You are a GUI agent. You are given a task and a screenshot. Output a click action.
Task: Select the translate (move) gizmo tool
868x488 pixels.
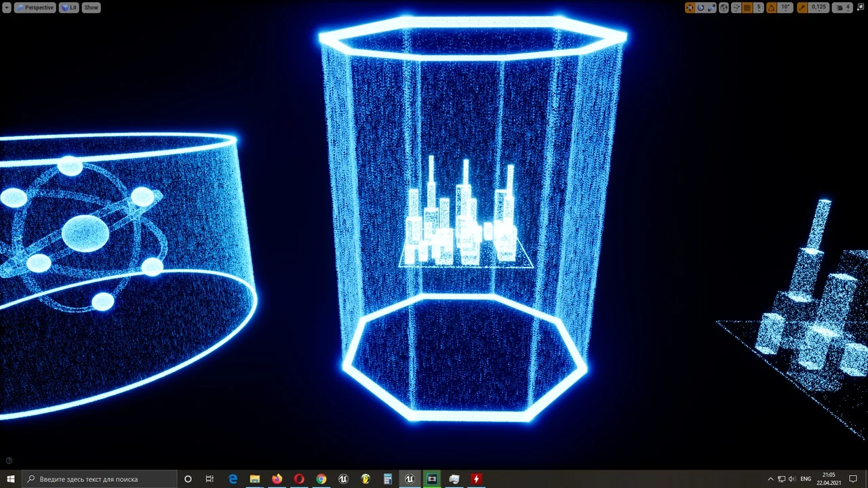(690, 7)
